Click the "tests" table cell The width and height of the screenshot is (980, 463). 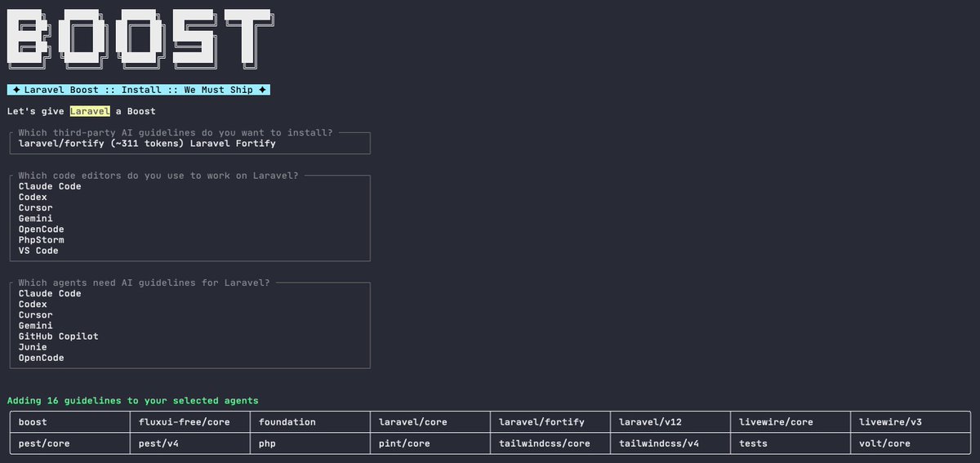pos(791,443)
